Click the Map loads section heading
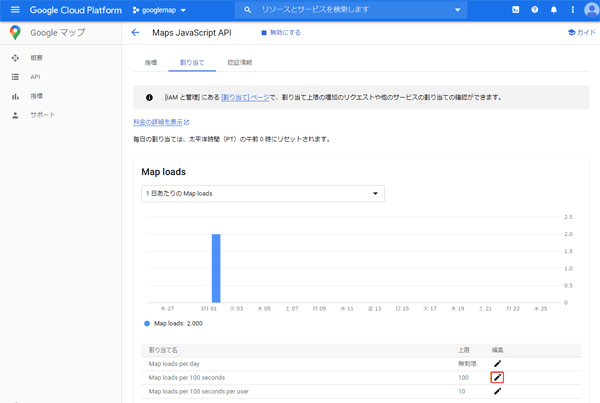Screen dimensions: 600x403 163,172
